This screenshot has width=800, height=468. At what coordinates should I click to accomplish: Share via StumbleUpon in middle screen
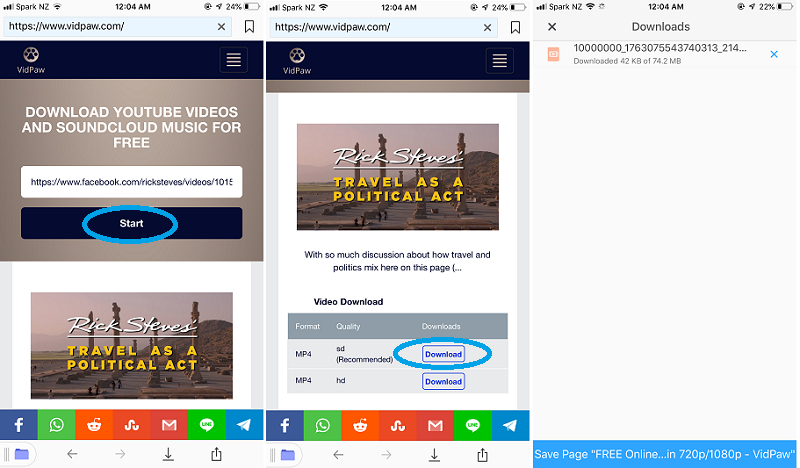pos(398,425)
